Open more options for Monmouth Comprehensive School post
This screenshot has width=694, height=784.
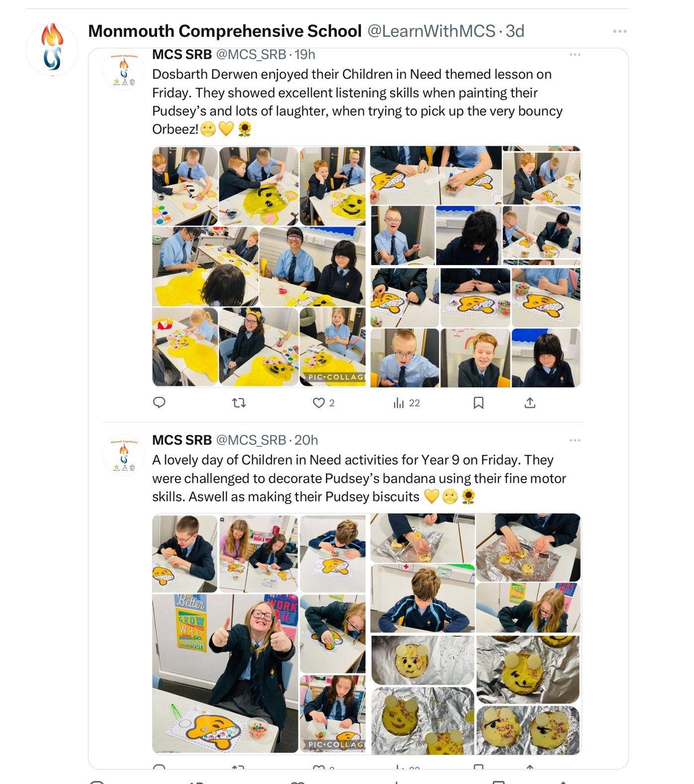[619, 31]
